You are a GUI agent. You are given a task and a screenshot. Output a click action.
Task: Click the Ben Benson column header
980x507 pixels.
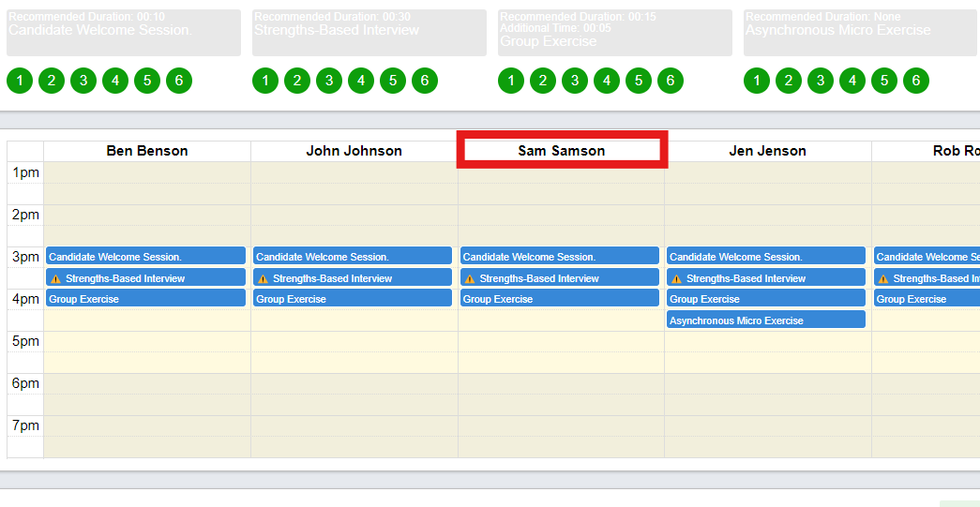click(147, 151)
